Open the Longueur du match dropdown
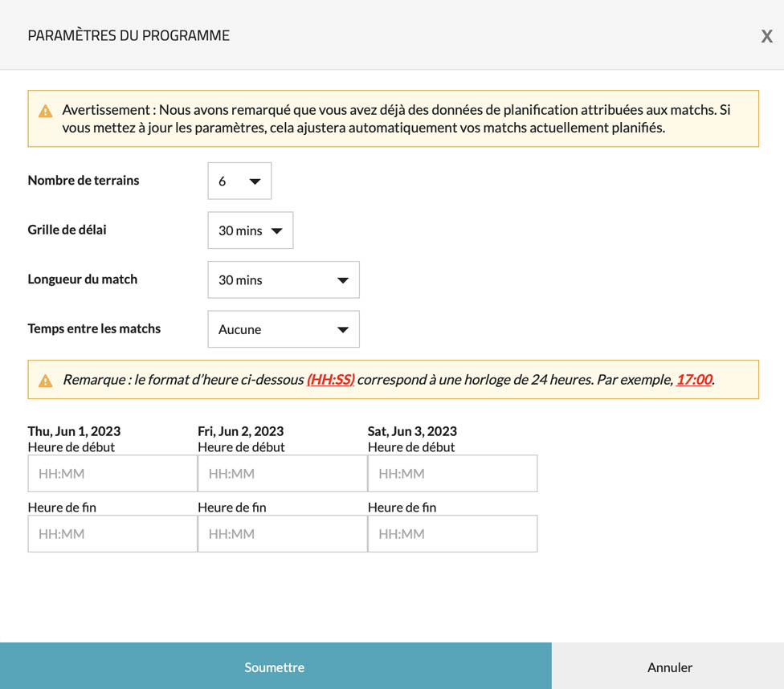 point(283,280)
